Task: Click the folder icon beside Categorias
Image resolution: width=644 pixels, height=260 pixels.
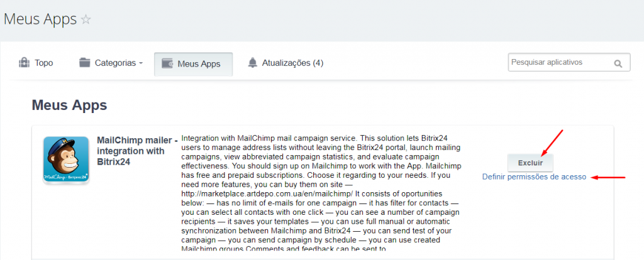Action: 85,63
